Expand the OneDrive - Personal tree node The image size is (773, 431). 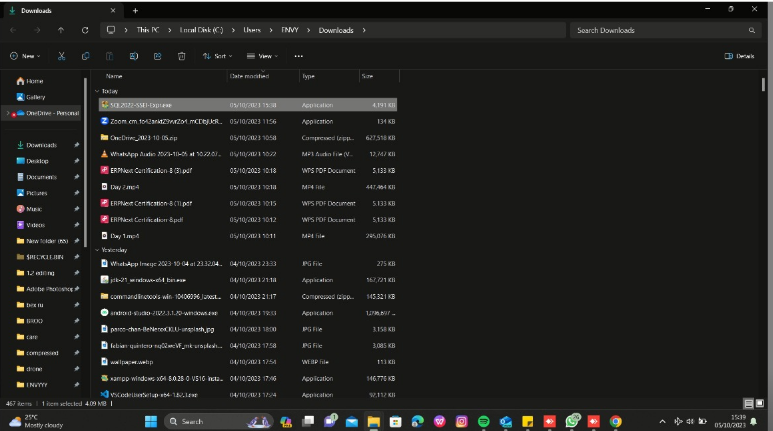point(7,113)
